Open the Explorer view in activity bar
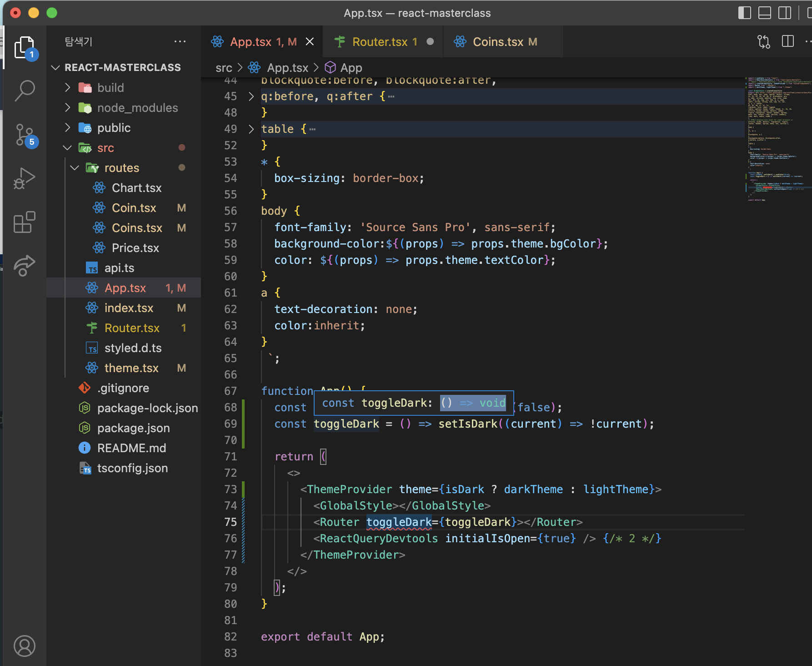Screen dimensions: 812x666 tap(25, 47)
